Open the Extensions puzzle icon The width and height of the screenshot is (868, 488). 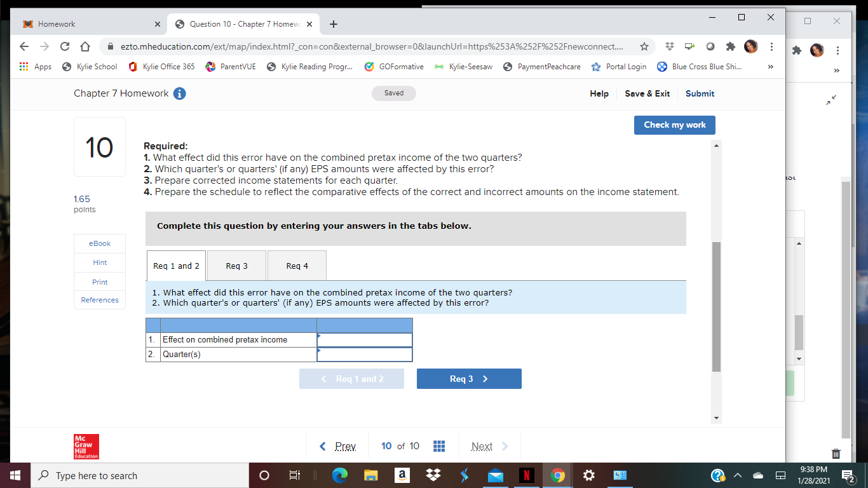coord(730,46)
